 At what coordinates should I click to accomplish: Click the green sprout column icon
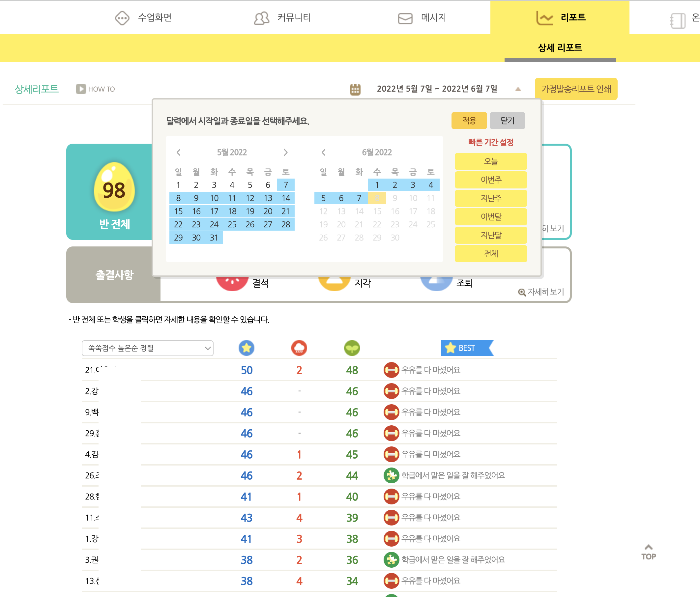pyautogui.click(x=352, y=348)
